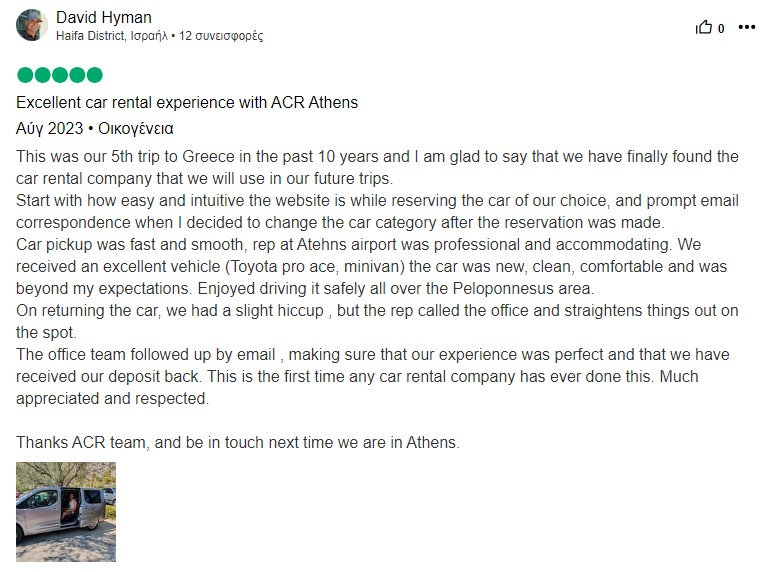Click the middle green rating bubble
772x572 pixels.
click(60, 75)
